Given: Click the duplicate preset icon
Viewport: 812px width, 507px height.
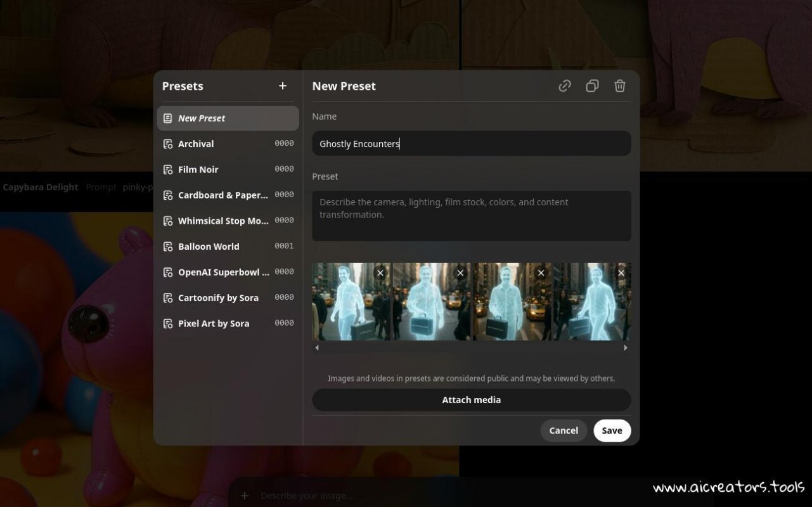Looking at the screenshot, I should click(592, 86).
